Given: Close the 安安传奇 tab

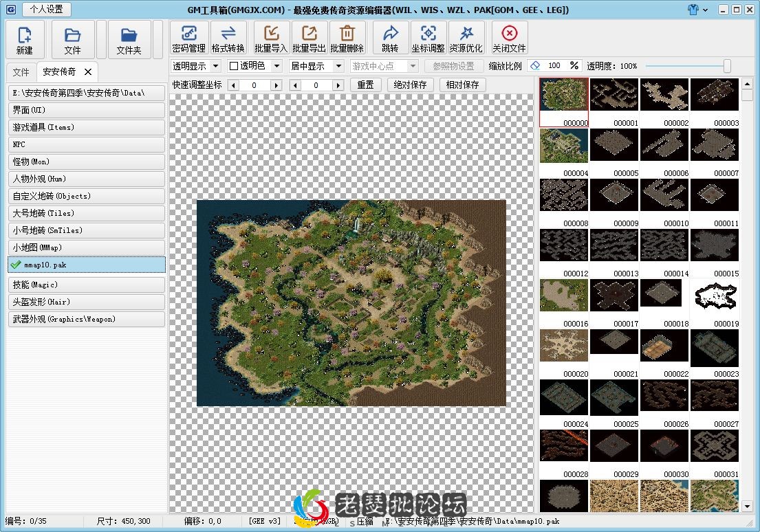Looking at the screenshot, I should point(88,71).
